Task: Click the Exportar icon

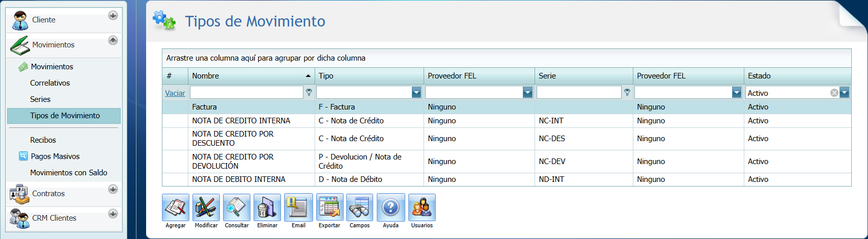Action: [x=329, y=207]
